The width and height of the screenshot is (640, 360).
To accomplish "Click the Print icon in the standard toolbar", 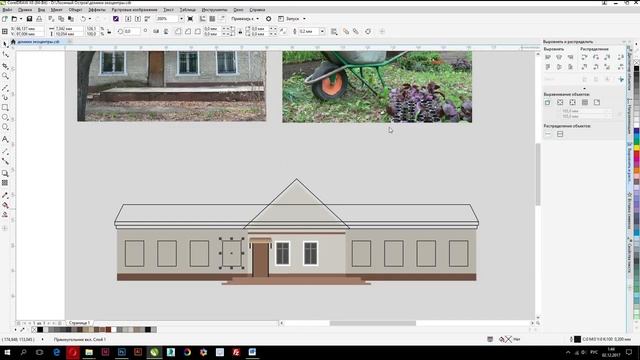I will tap(39, 19).
